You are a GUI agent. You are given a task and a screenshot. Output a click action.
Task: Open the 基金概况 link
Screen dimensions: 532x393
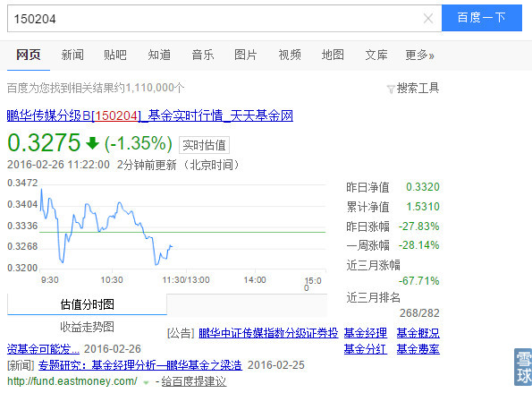(418, 333)
